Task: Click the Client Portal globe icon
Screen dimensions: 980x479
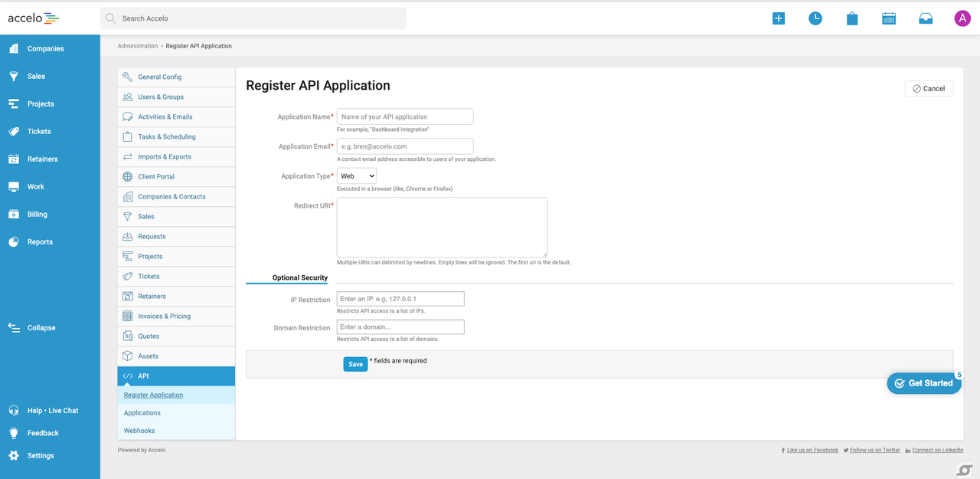Action: point(128,176)
